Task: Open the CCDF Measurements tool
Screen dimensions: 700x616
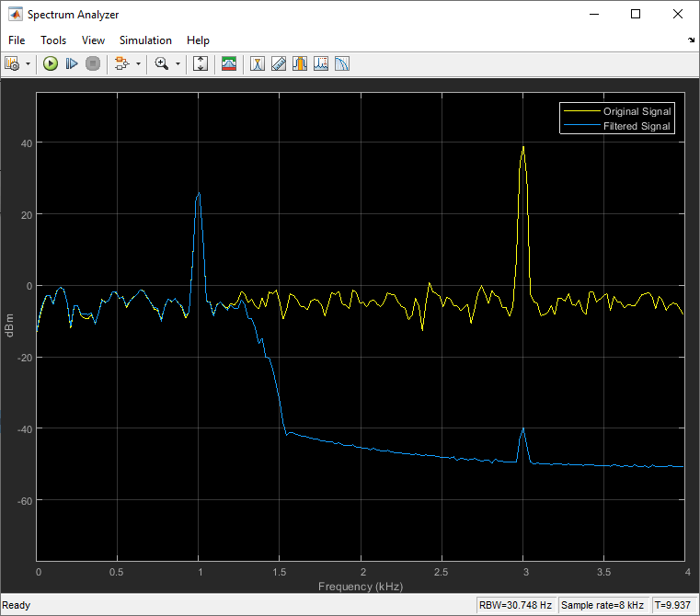Action: (342, 63)
